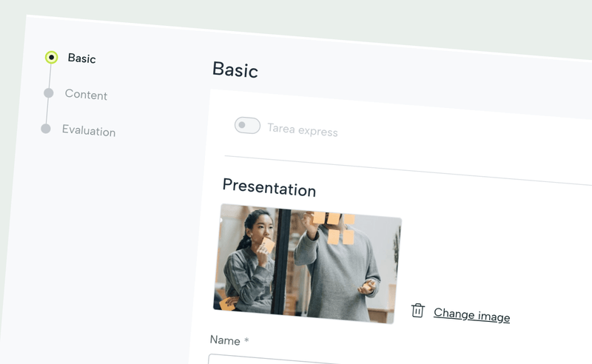Click the trash icon to delete image
The width and height of the screenshot is (592, 364).
pos(417,311)
